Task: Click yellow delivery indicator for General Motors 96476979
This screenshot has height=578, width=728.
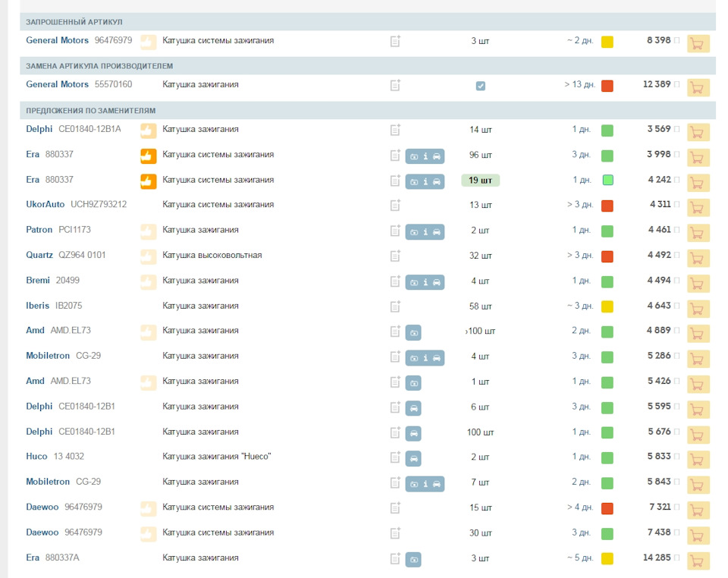Action: (x=607, y=42)
